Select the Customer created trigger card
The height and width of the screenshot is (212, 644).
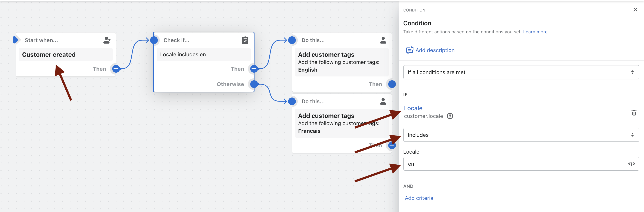point(66,55)
